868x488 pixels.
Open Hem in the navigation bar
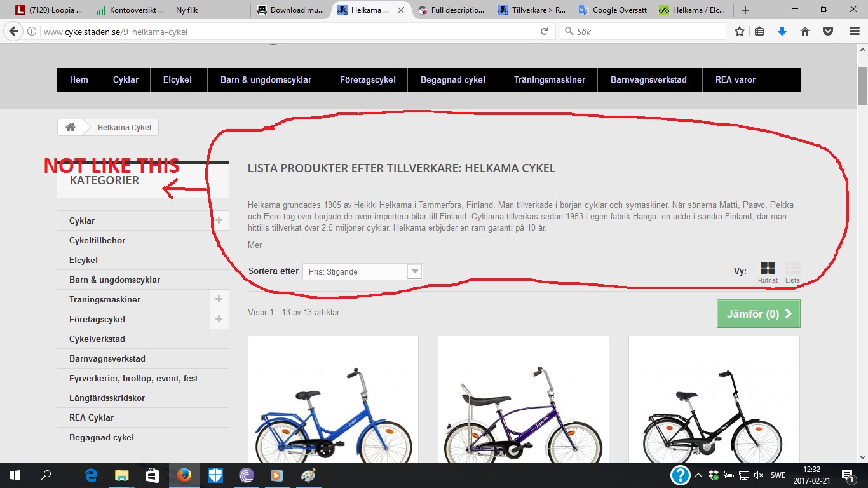pyautogui.click(x=79, y=79)
